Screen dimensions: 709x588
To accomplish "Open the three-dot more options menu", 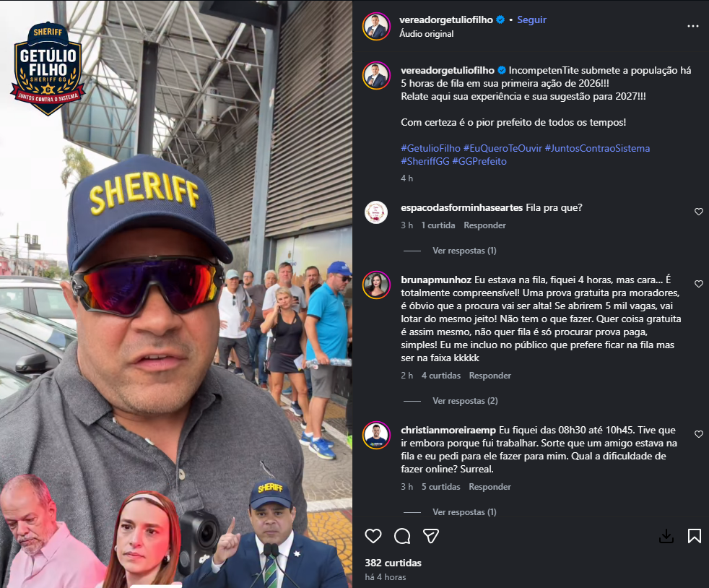I will point(692,26).
